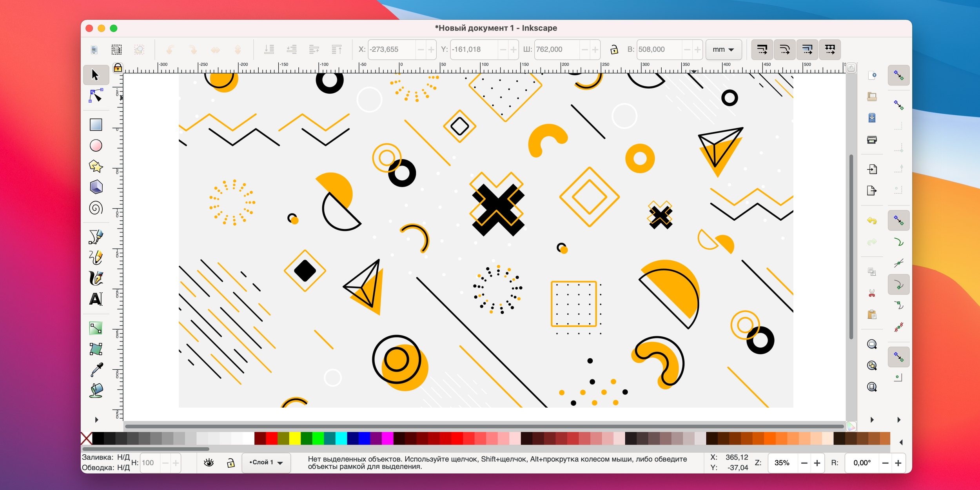
Task: Open the mm units dropdown
Action: coord(724,49)
